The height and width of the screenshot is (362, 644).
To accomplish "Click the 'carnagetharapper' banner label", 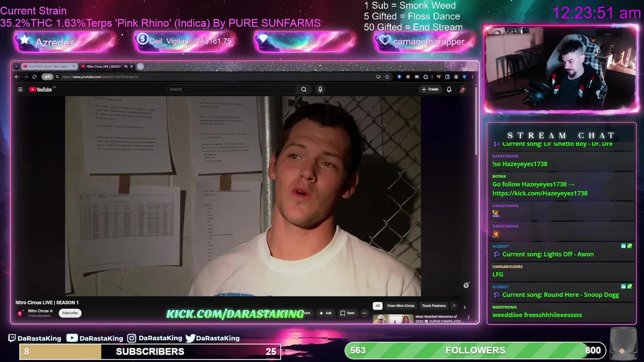I will 428,42.
